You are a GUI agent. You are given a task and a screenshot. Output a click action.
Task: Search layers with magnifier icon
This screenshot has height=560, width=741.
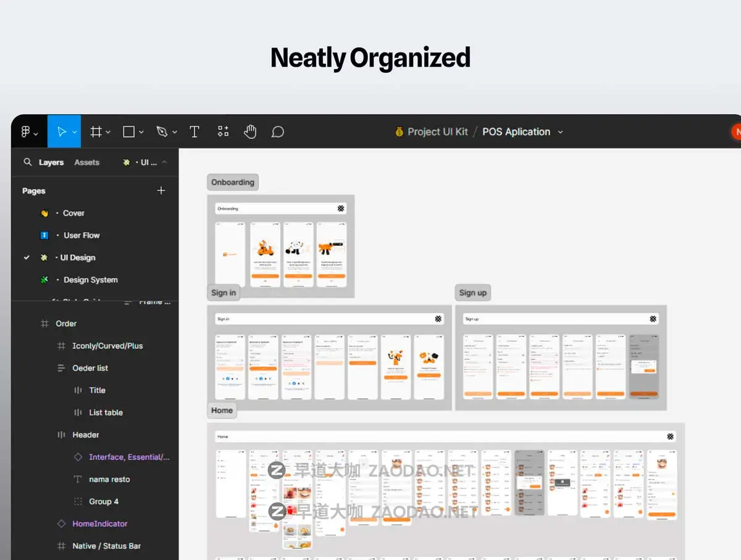click(x=27, y=162)
